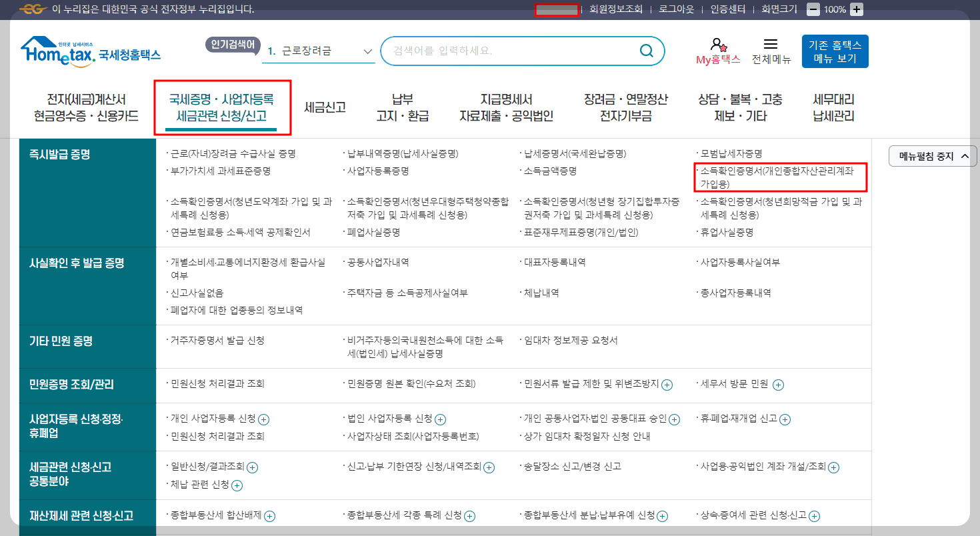The height and width of the screenshot is (536, 980).
Task: Click the government emblem at top left
Action: click(33, 9)
